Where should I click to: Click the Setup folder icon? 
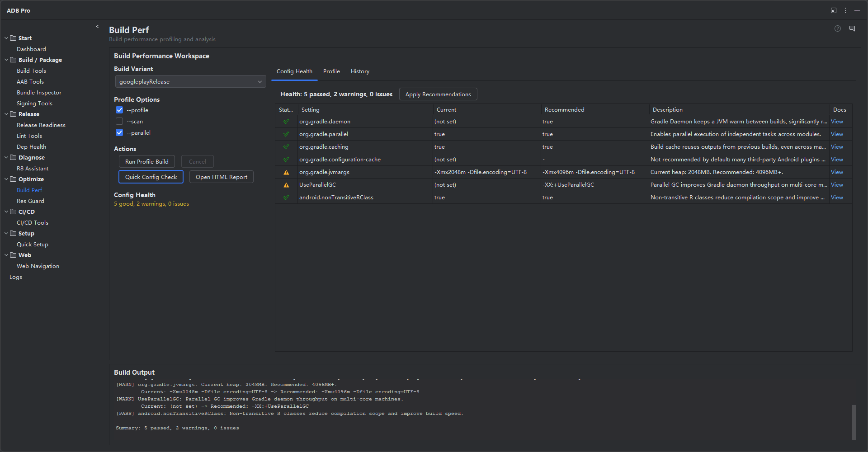(13, 233)
